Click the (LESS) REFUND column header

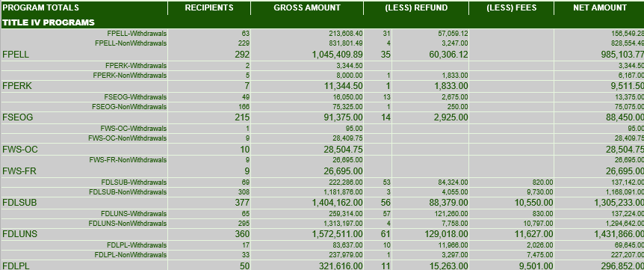416,7
